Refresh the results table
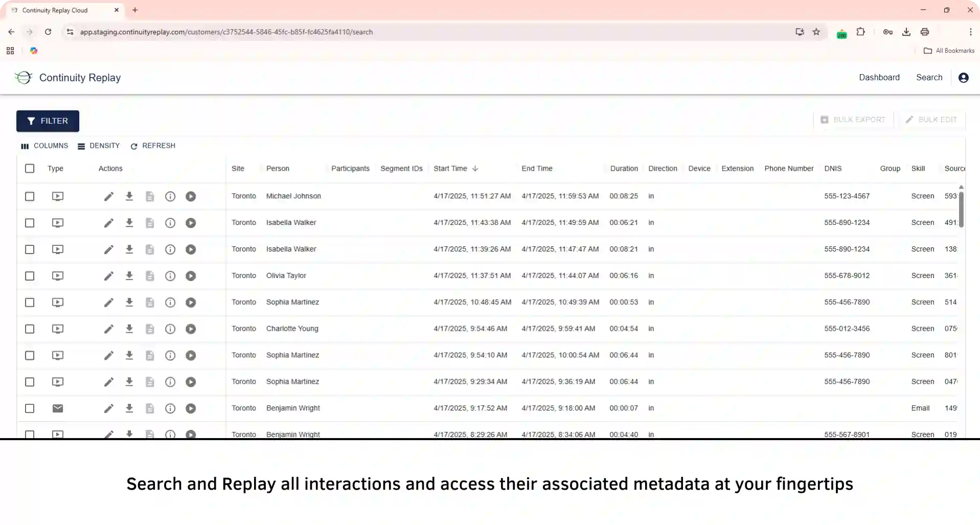This screenshot has width=980, height=525. pyautogui.click(x=153, y=146)
